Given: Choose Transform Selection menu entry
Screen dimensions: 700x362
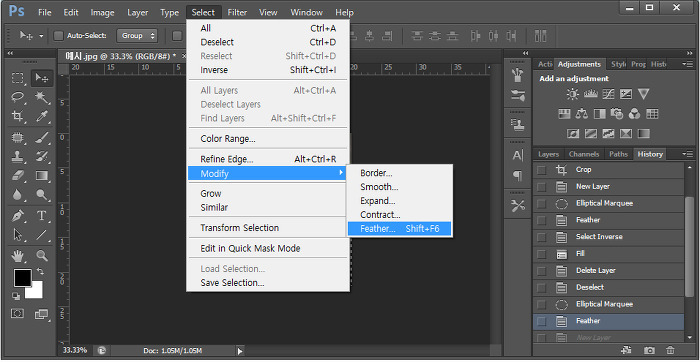Looking at the screenshot, I should (268, 228).
